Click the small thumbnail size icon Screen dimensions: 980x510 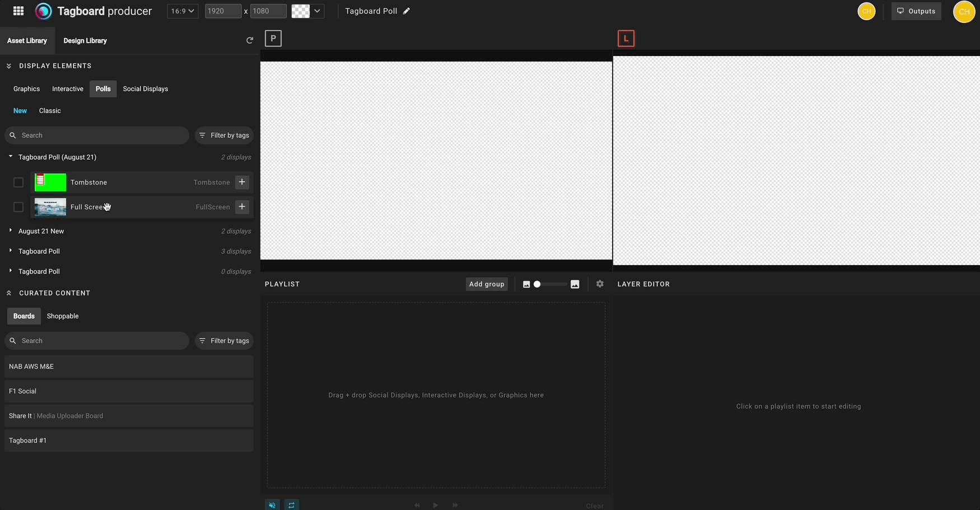click(526, 284)
